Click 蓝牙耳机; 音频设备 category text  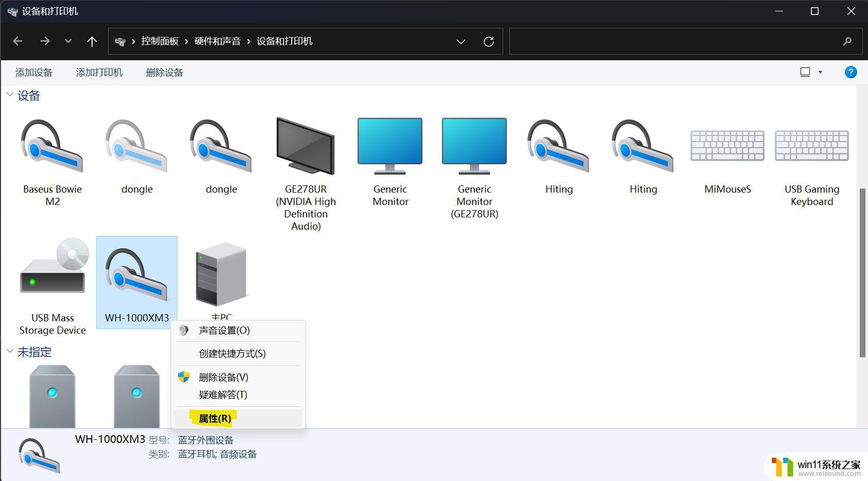pyautogui.click(x=217, y=454)
